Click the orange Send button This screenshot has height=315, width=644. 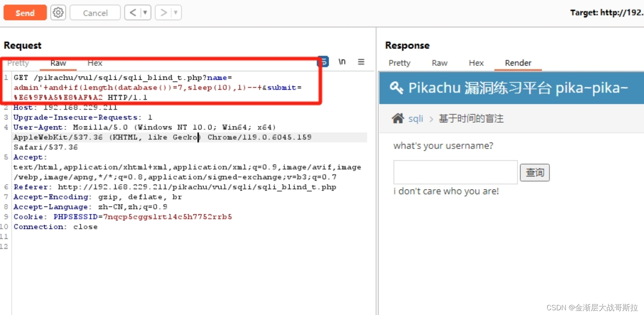25,13
